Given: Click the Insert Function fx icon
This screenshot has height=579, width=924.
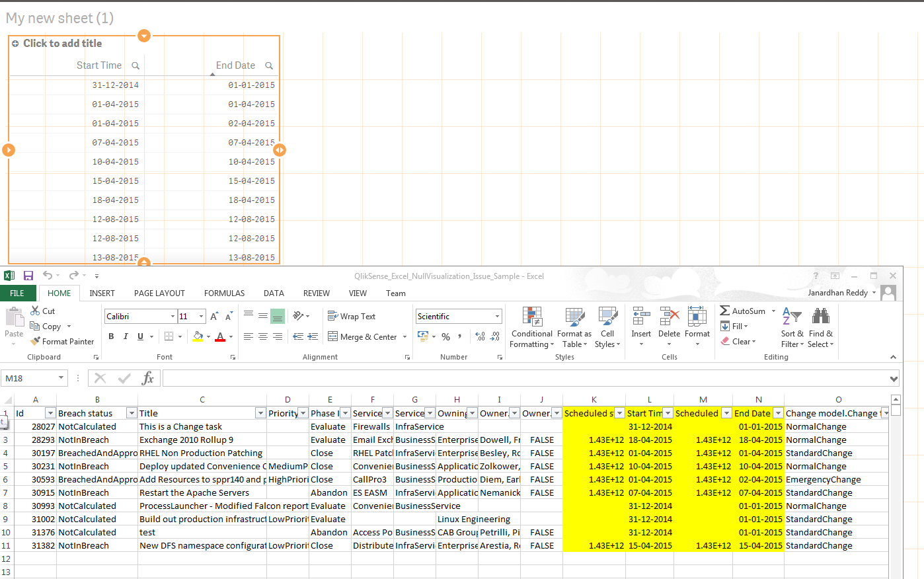Looking at the screenshot, I should point(147,378).
